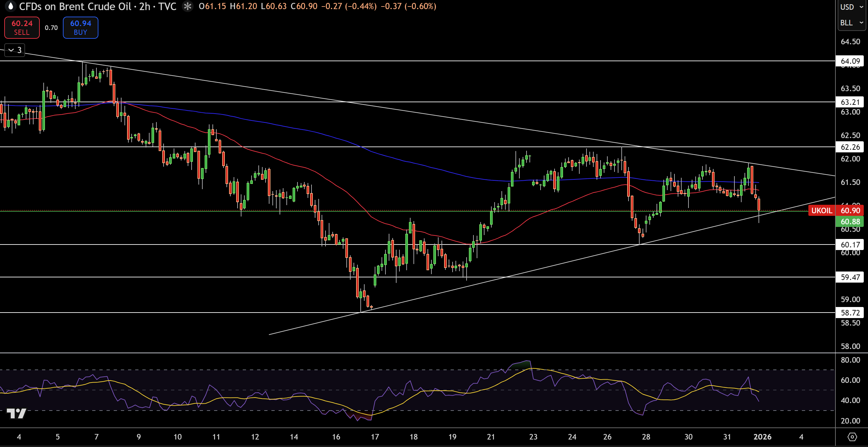Screen dimensions: 868x447
Task: Select the 58.72 horizontal line price label
Action: pyautogui.click(x=850, y=312)
